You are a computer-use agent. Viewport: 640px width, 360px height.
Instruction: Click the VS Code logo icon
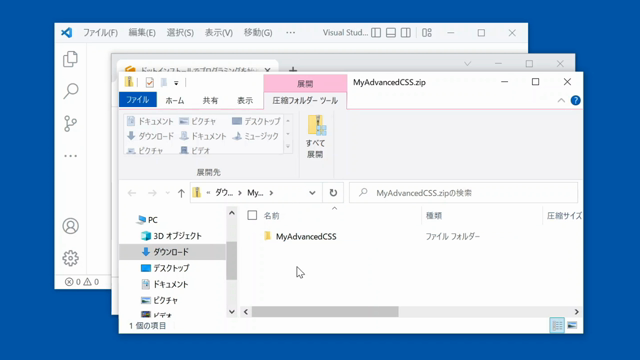pos(67,33)
